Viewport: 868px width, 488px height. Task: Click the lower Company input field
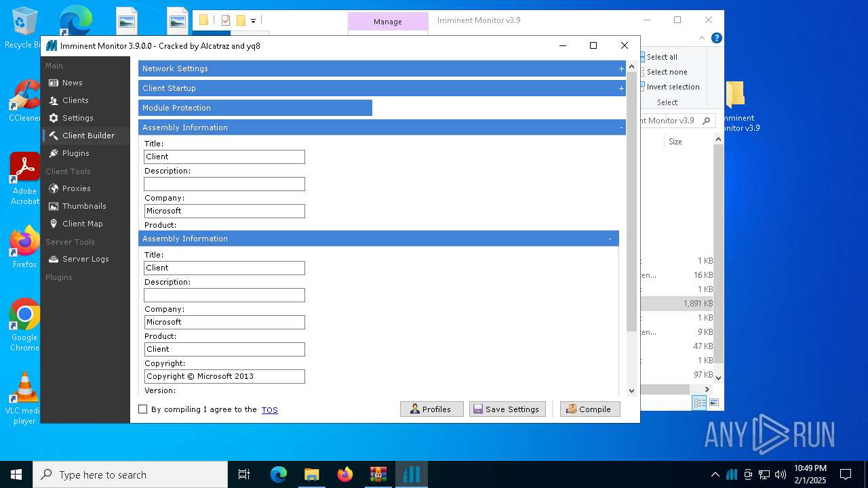tap(224, 322)
